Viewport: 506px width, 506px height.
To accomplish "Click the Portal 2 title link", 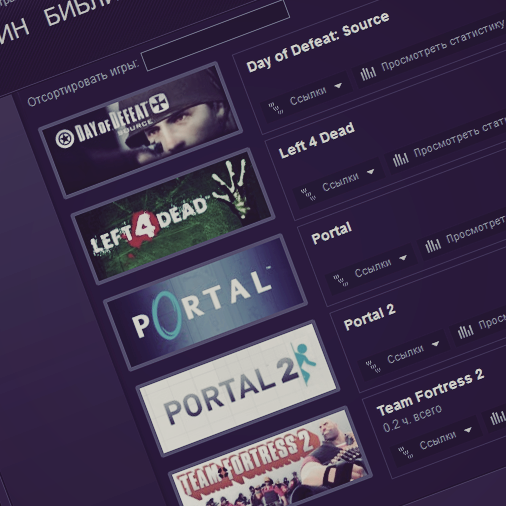I will (x=369, y=317).
